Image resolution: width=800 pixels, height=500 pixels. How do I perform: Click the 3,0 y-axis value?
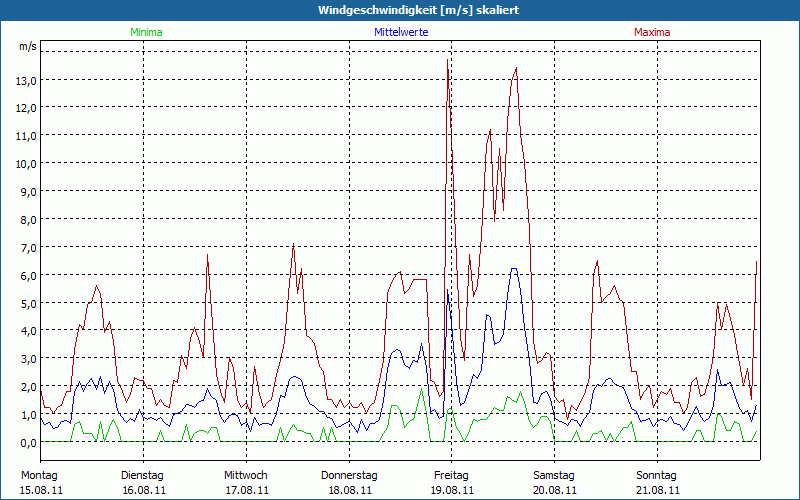28,359
